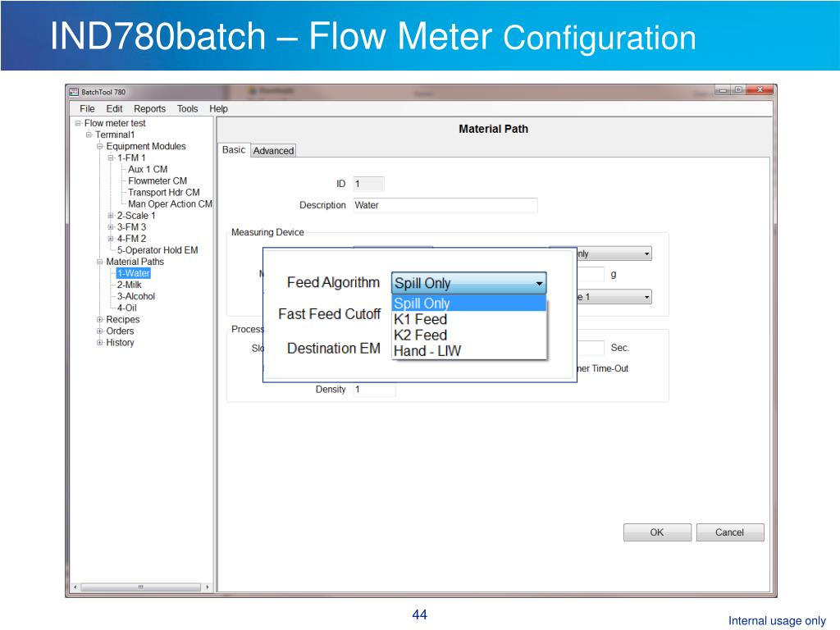Click the field before the Sec. unit
Viewport: 840px width, 630px height.
pos(591,348)
